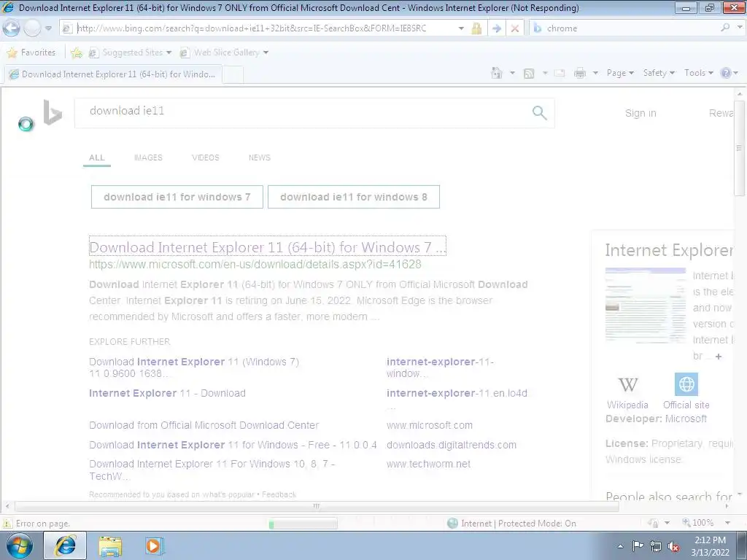Click the Read Mail icon

click(x=560, y=74)
